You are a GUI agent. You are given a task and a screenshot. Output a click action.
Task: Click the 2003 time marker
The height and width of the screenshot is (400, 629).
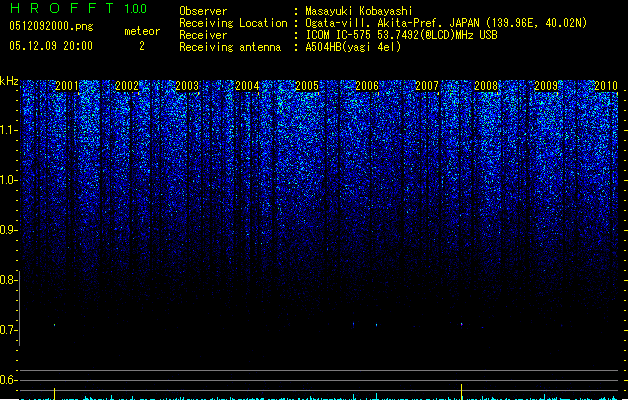click(x=187, y=86)
